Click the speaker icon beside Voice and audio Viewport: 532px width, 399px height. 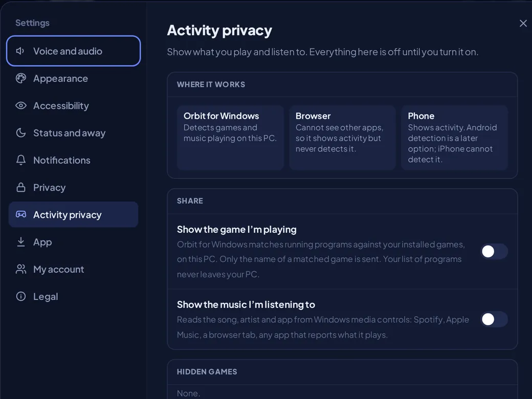[x=20, y=51]
